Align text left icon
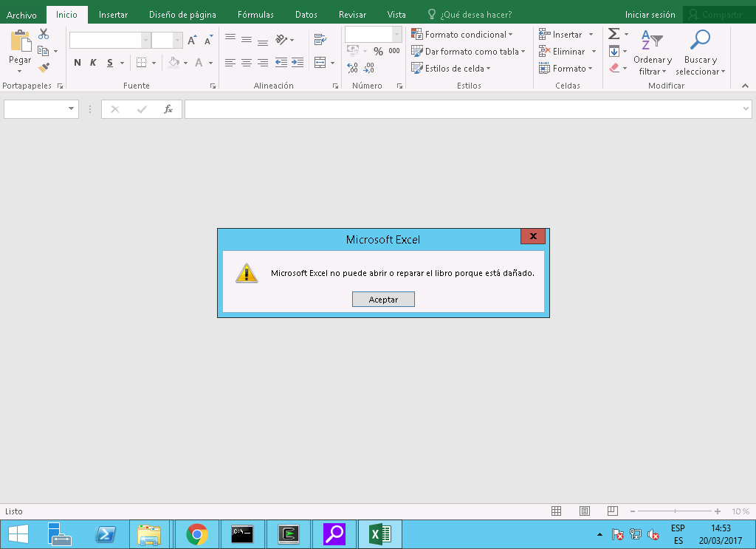This screenshot has height=549, width=756. pos(230,63)
